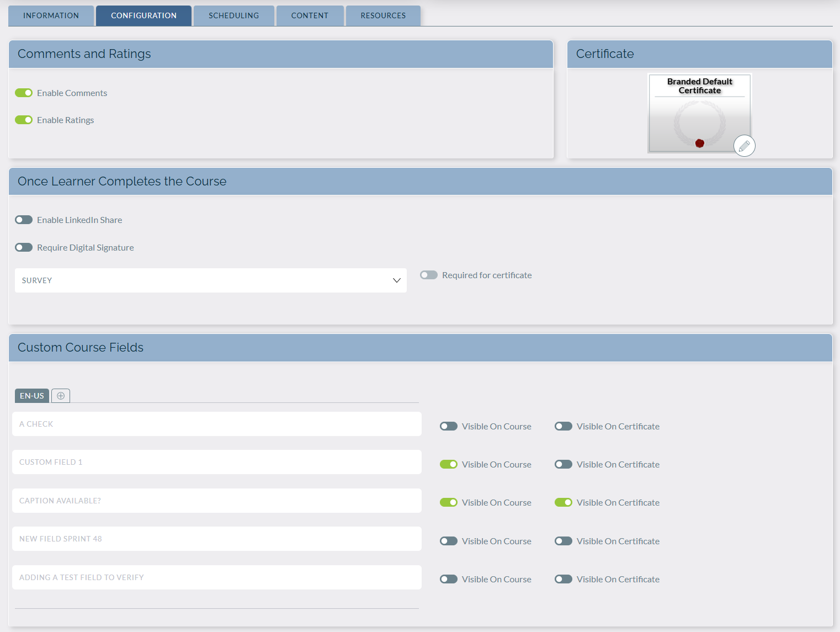Turn off Enable Ratings toggle

(x=24, y=120)
